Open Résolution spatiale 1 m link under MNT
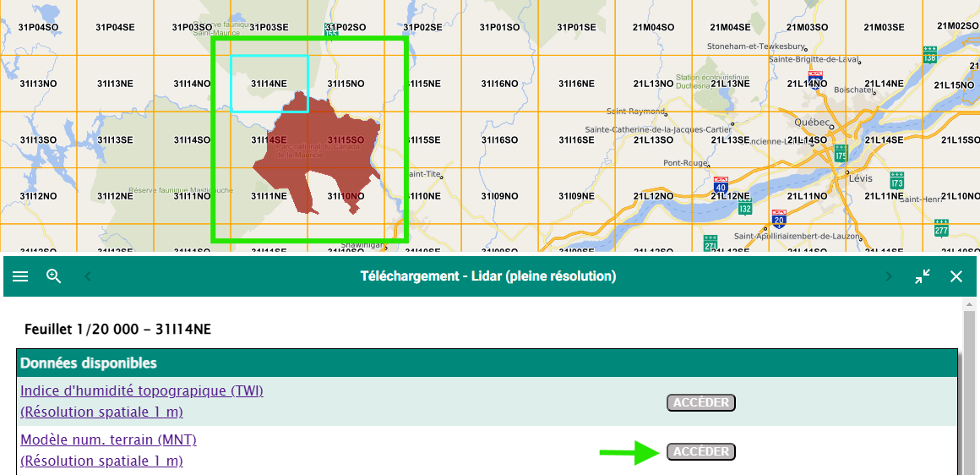This screenshot has height=475, width=980. point(101,461)
